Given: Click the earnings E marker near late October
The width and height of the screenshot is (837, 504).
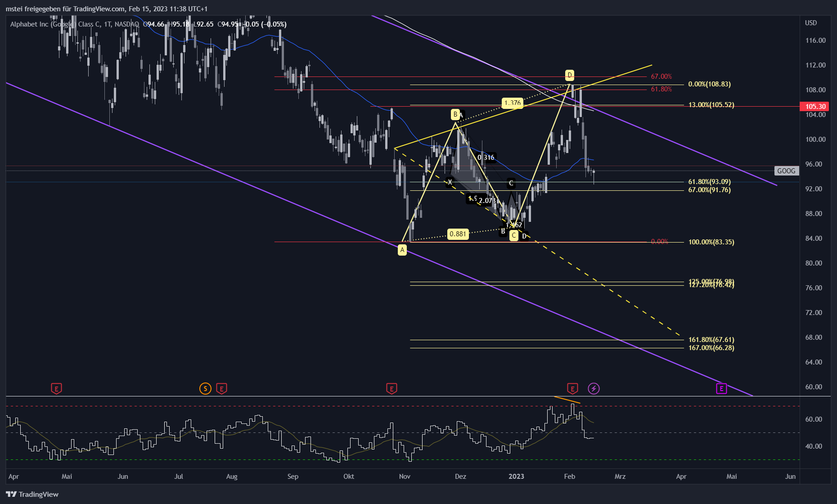Looking at the screenshot, I should coord(391,388).
